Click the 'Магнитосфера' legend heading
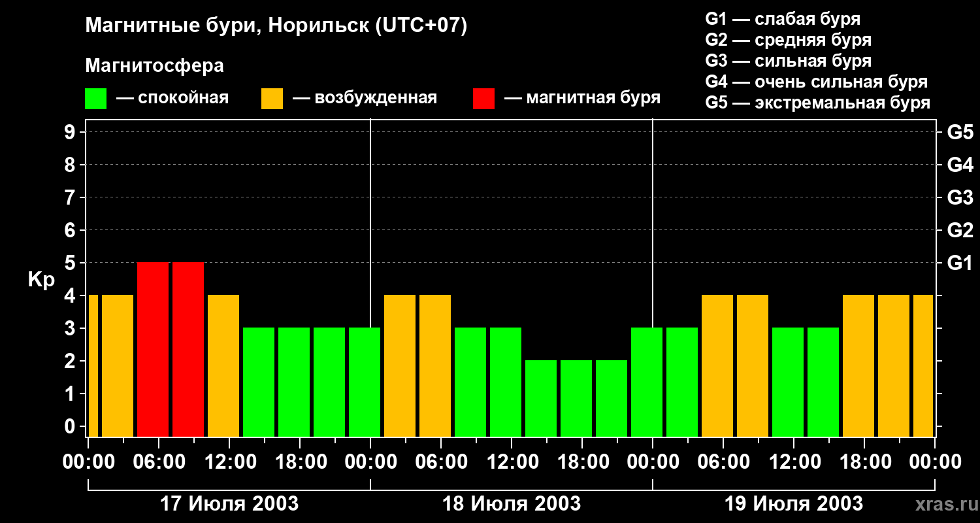 (x=155, y=66)
